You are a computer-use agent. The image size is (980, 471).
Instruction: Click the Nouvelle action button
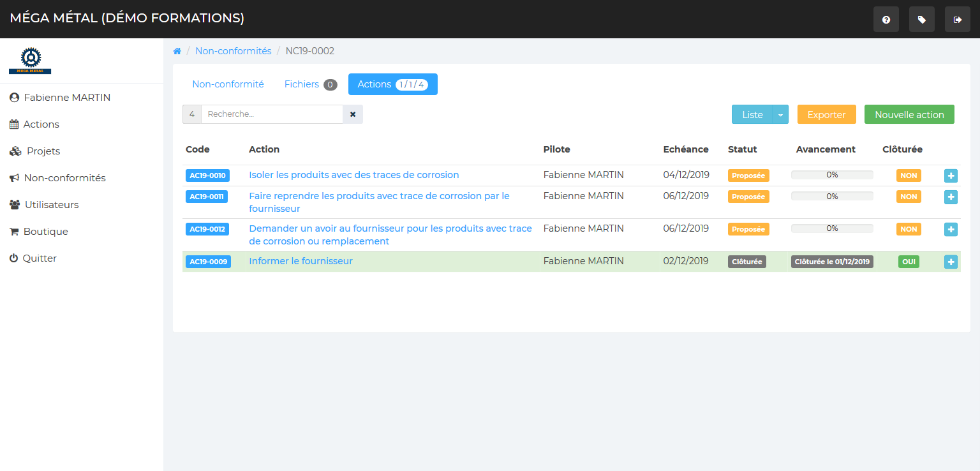pos(909,115)
